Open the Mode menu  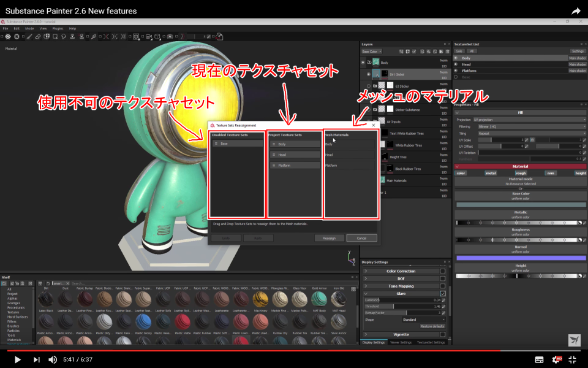tap(29, 29)
